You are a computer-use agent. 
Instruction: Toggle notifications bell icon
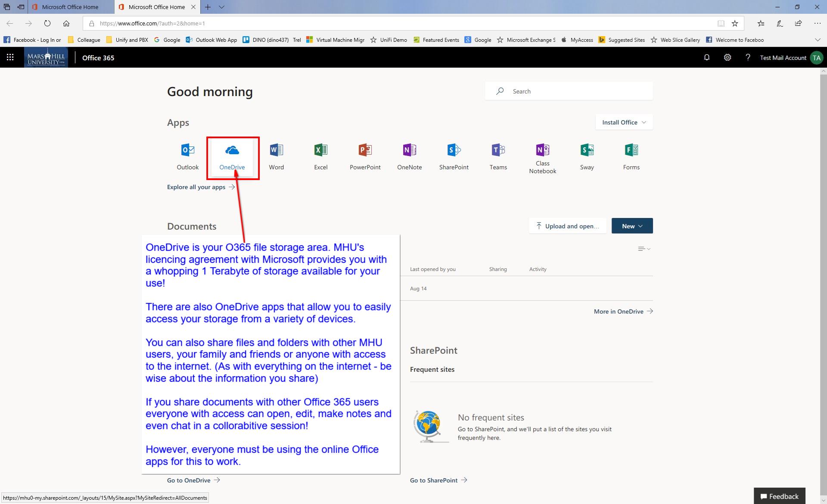[707, 57]
